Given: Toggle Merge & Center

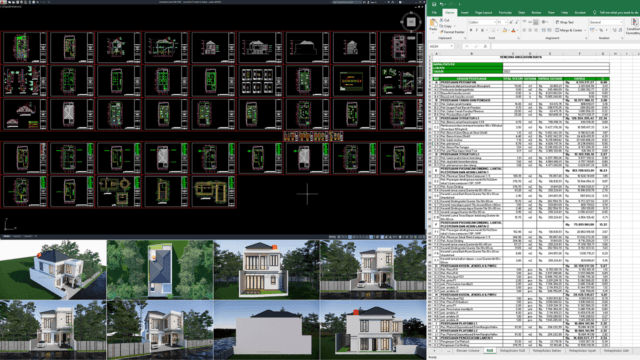Looking at the screenshot, I should click(x=569, y=30).
